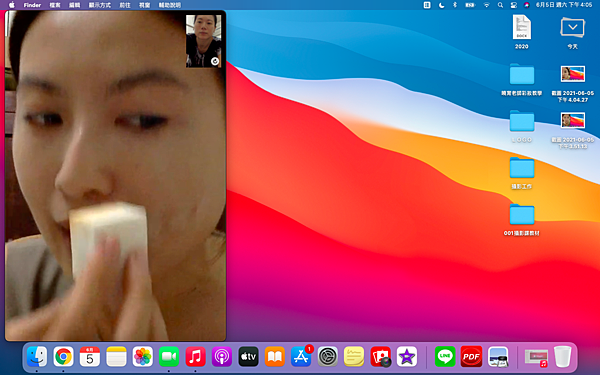Launch iMovie from the Dock

[407, 357]
